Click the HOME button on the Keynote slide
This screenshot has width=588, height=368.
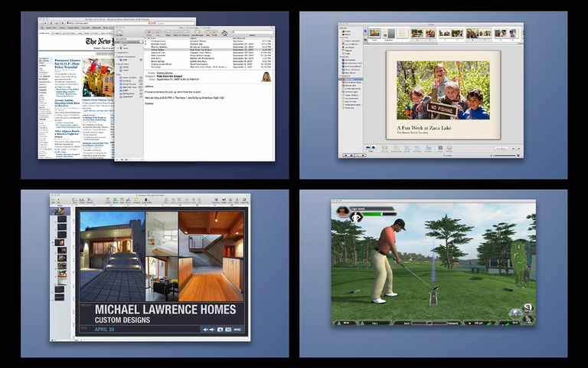coord(237,330)
